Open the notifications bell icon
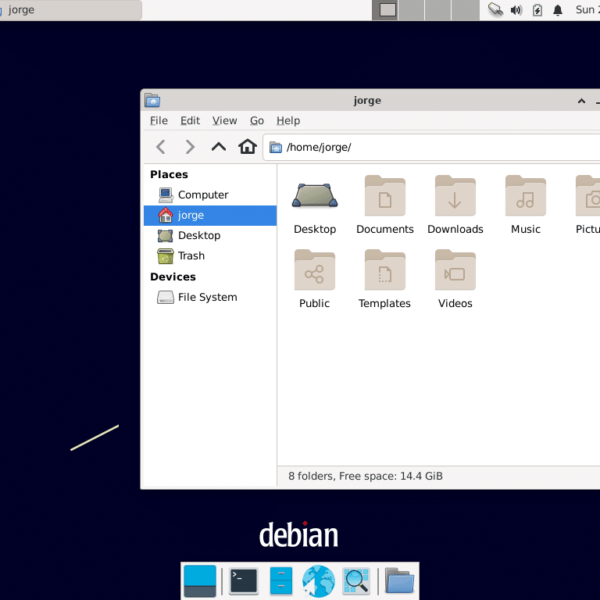Image resolution: width=600 pixels, height=600 pixels. pos(558,10)
